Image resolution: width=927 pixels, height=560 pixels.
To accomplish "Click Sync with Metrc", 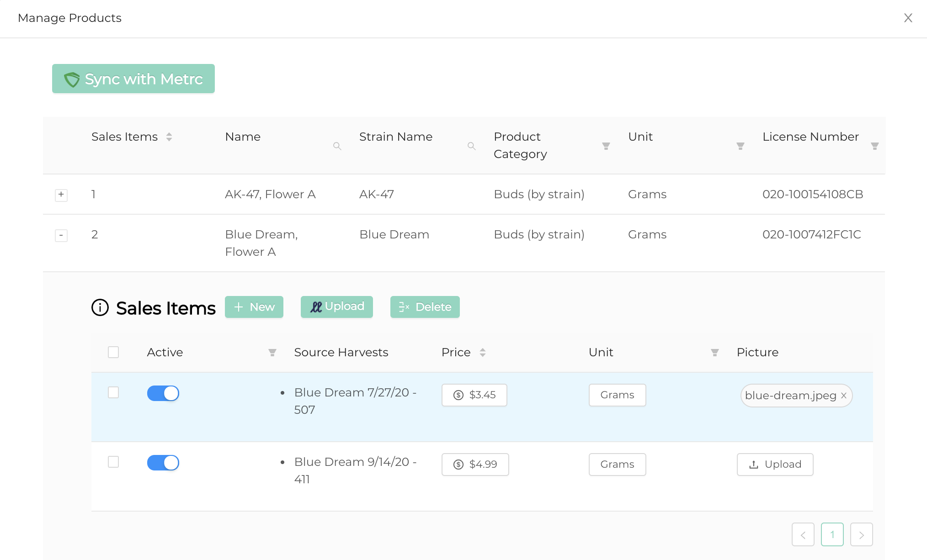I will click(x=133, y=79).
